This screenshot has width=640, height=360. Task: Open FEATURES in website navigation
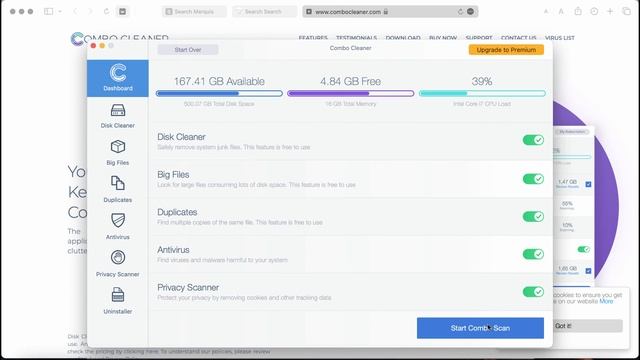pos(313,38)
